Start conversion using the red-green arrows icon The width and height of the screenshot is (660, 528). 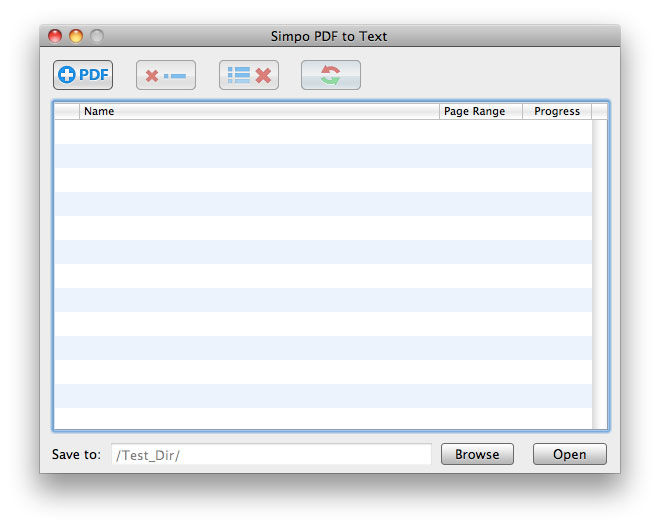(331, 75)
